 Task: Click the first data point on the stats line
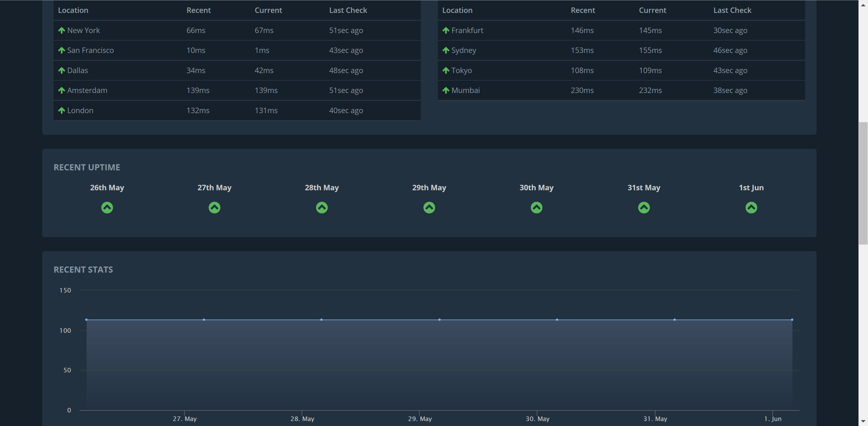(x=87, y=319)
